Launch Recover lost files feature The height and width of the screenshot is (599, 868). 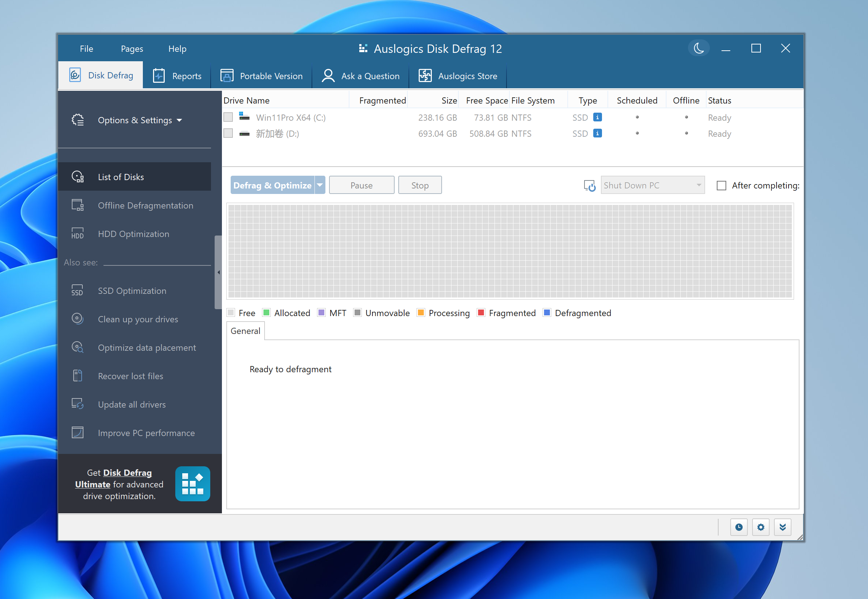coord(130,376)
